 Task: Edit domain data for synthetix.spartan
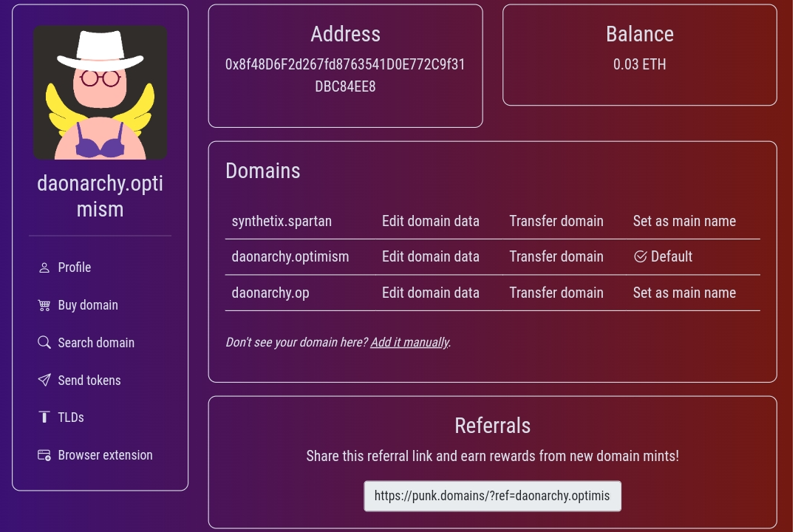[430, 221]
